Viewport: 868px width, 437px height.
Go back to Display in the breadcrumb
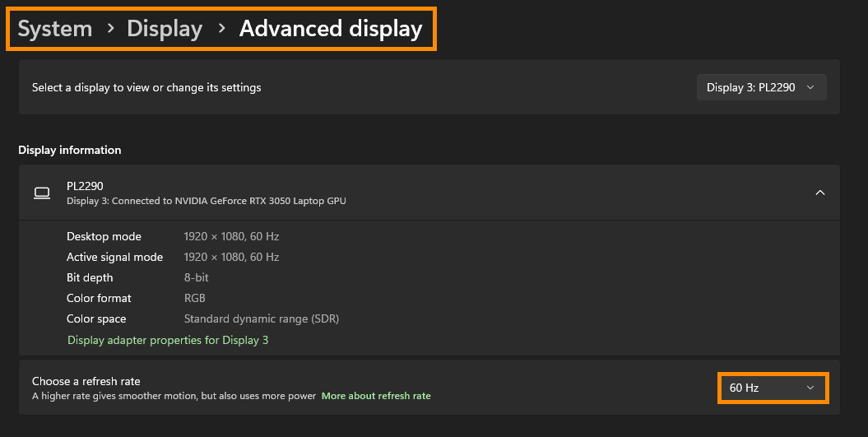pos(165,28)
